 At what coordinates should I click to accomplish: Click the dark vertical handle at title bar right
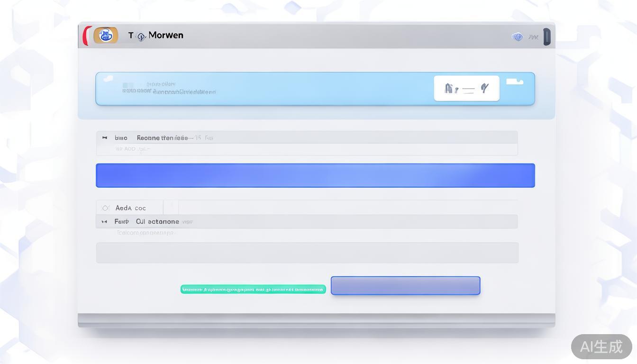tap(546, 36)
